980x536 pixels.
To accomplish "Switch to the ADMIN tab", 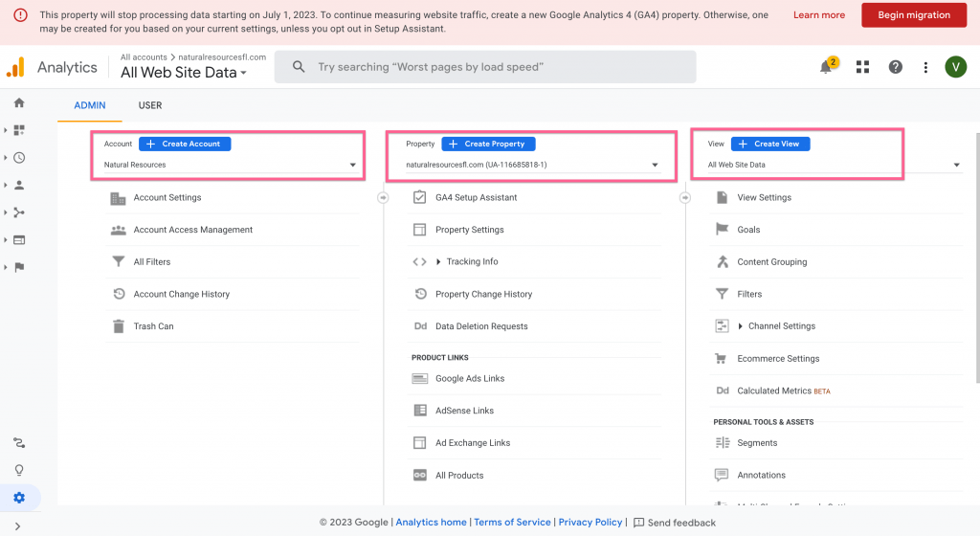I will coord(90,105).
